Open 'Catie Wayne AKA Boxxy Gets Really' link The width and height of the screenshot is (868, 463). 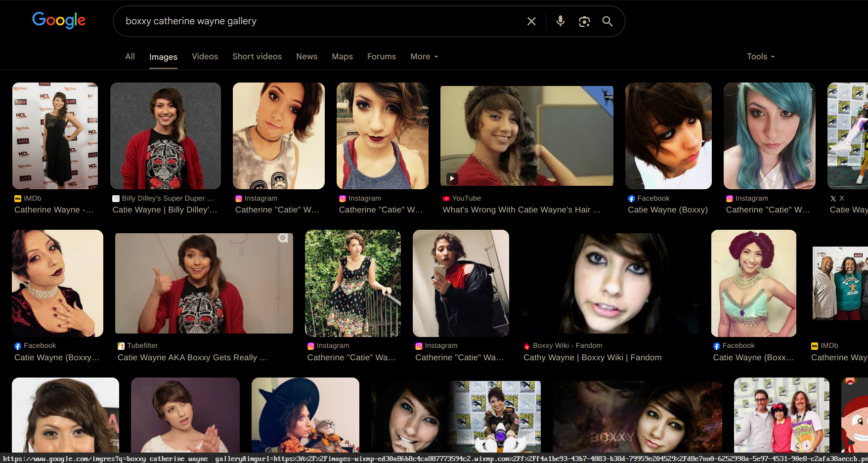(x=192, y=358)
